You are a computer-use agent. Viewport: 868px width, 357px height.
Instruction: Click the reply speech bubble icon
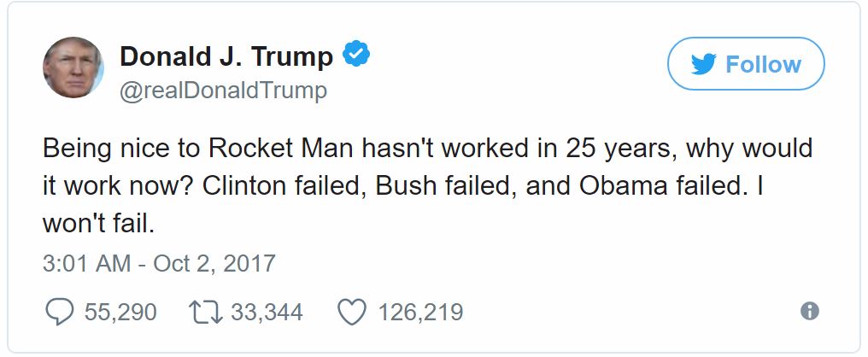(x=57, y=312)
